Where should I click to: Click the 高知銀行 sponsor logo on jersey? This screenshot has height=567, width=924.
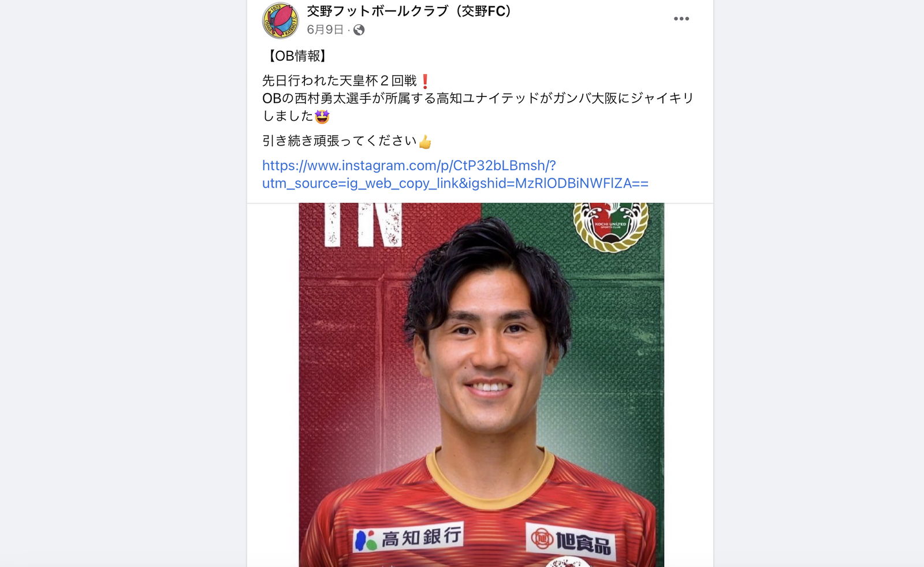408,537
